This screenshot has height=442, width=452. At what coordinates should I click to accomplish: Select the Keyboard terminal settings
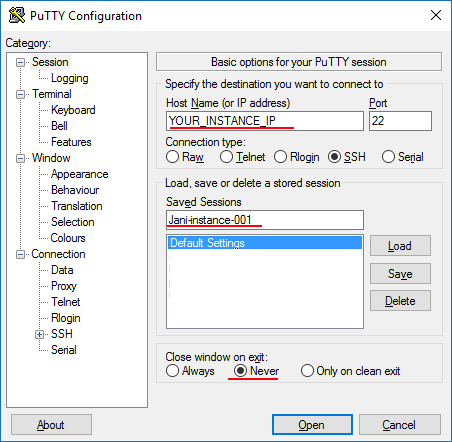click(73, 110)
